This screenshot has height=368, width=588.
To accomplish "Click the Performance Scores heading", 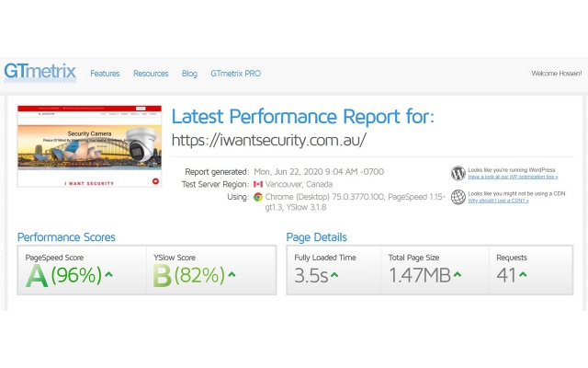I will (66, 237).
